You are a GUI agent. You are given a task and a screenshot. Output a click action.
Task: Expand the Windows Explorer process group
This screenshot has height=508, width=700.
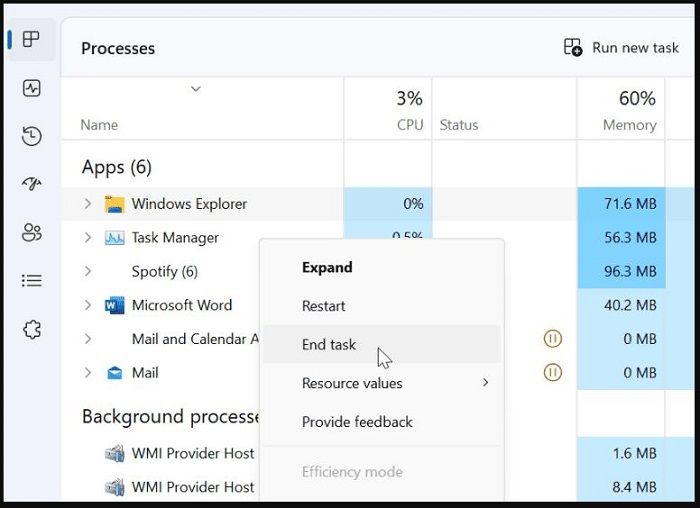coord(88,204)
